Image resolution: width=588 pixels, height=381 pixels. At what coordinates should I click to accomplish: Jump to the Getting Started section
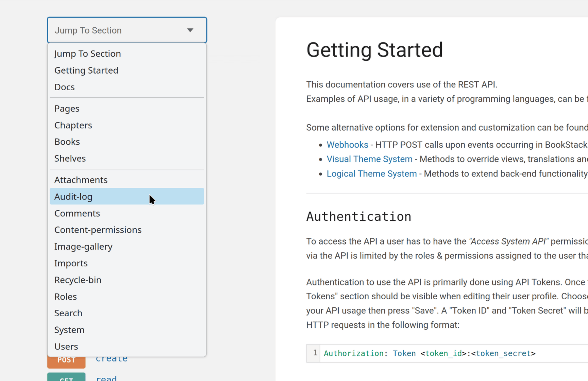coord(86,70)
